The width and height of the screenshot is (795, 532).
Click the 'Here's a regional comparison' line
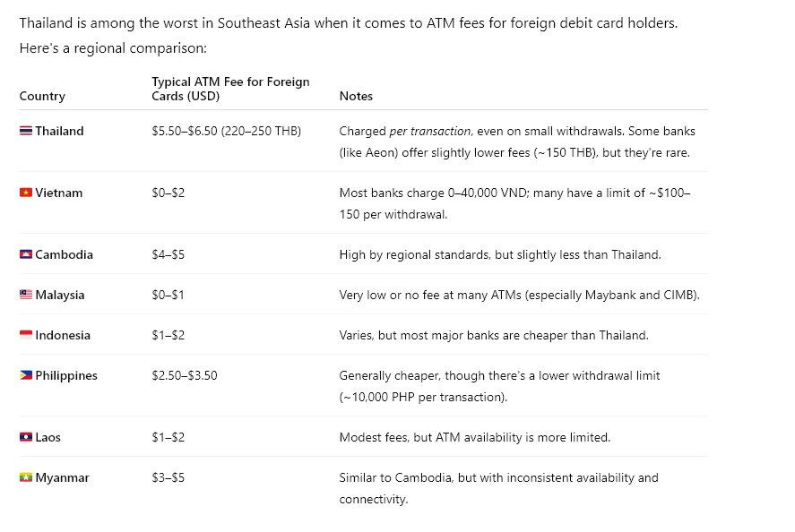pyautogui.click(x=113, y=48)
